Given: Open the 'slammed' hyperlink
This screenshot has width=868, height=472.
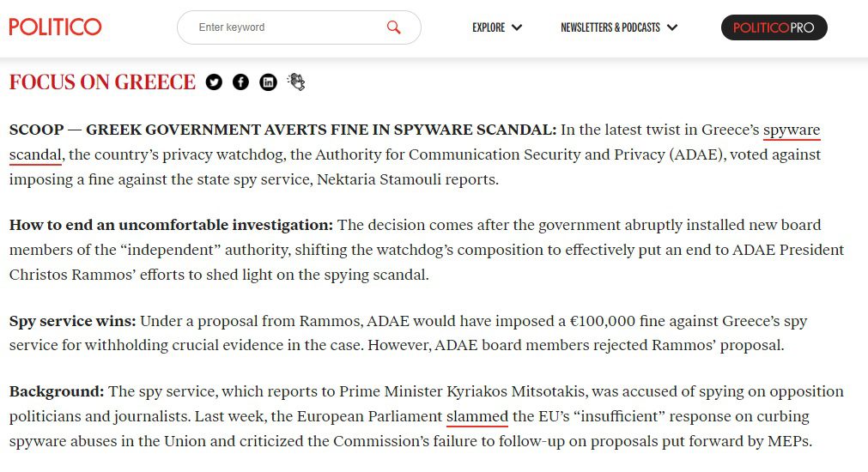Looking at the screenshot, I should pyautogui.click(x=477, y=417).
